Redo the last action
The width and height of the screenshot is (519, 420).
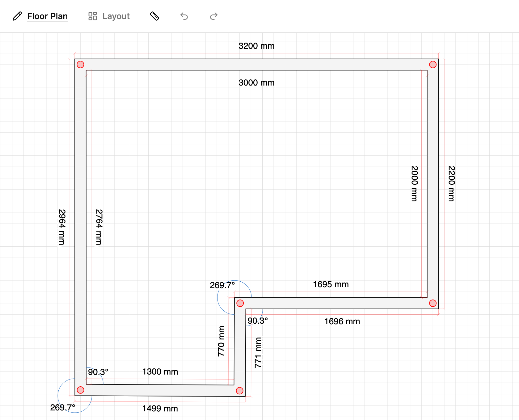214,16
